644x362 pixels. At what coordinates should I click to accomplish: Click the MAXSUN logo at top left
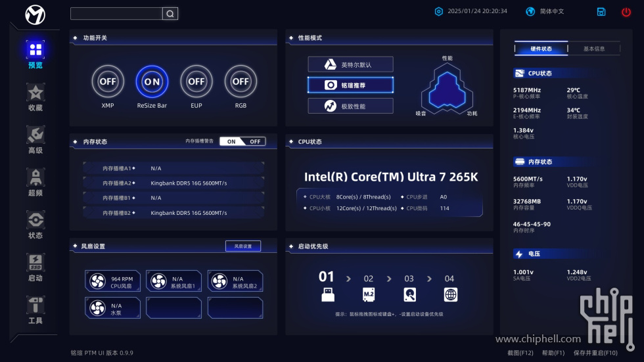[x=35, y=15]
